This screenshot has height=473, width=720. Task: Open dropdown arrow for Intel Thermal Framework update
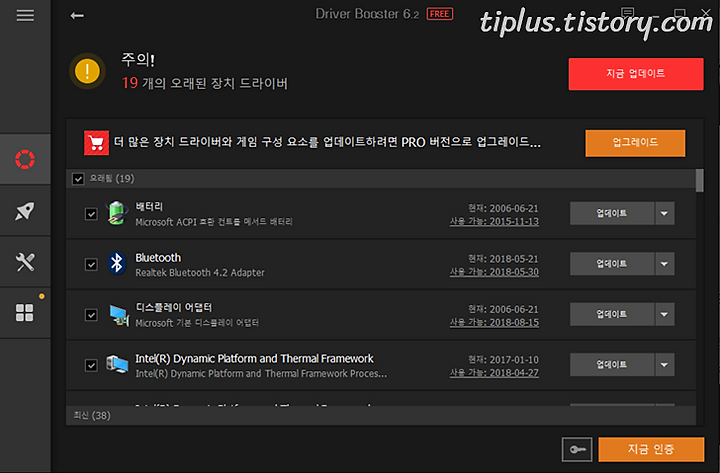(664, 365)
